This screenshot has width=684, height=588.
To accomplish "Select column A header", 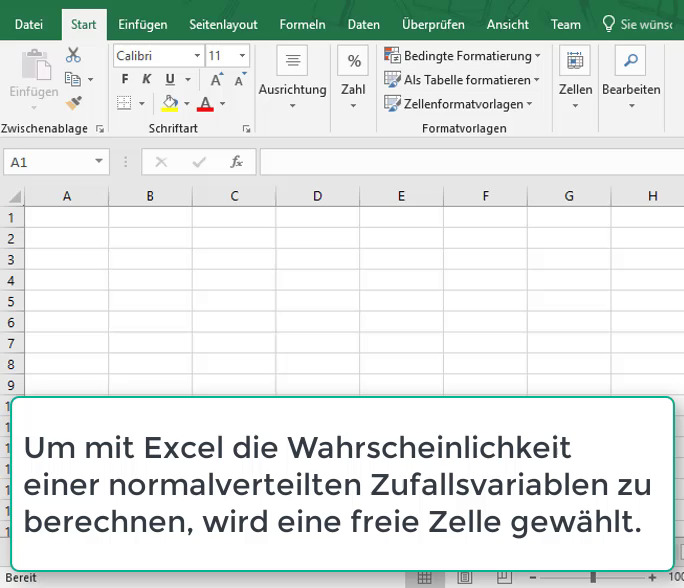I will point(67,196).
